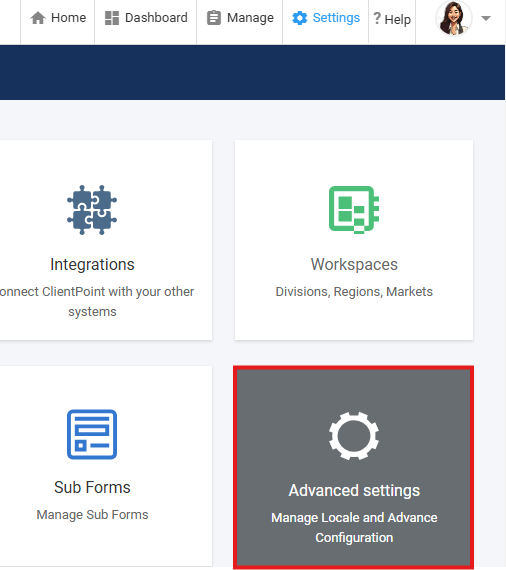This screenshot has width=506, height=570.
Task: Select the Settings menu item
Action: (326, 18)
